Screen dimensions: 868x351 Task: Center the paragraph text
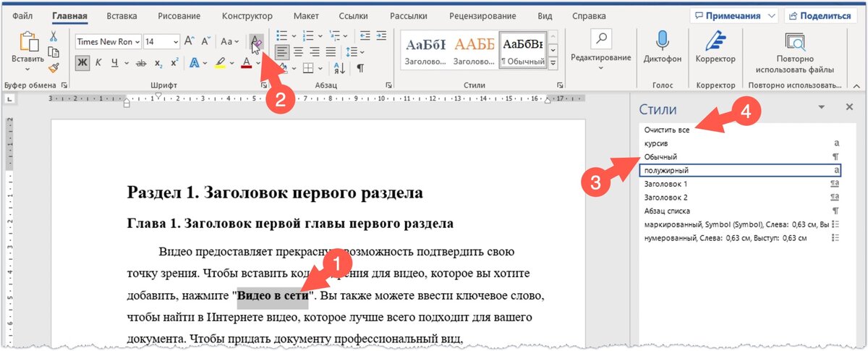click(298, 51)
